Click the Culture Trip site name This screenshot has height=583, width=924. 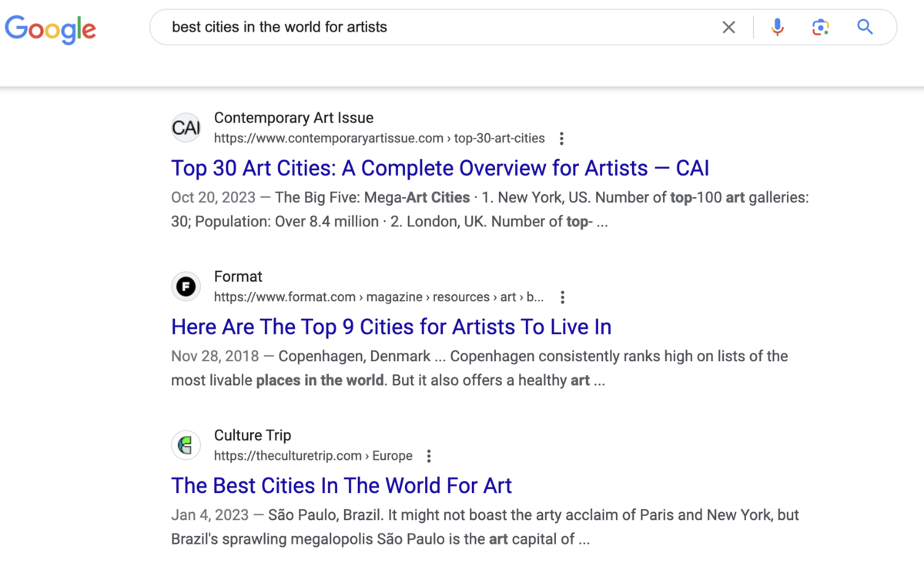pos(253,435)
